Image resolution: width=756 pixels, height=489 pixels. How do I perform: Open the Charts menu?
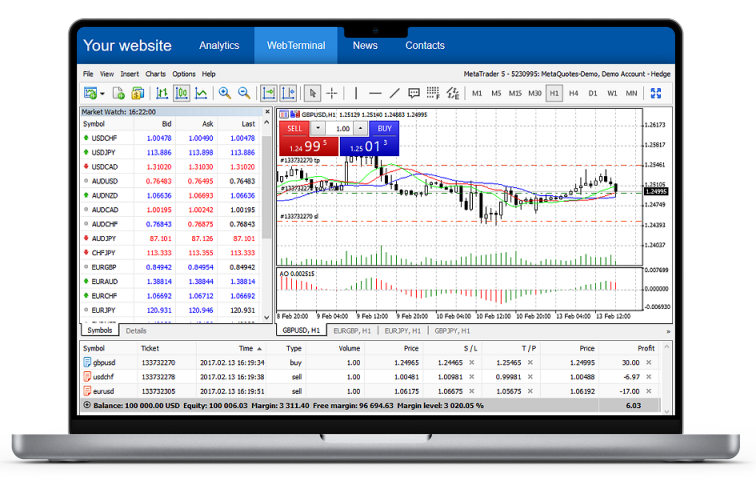click(x=155, y=74)
